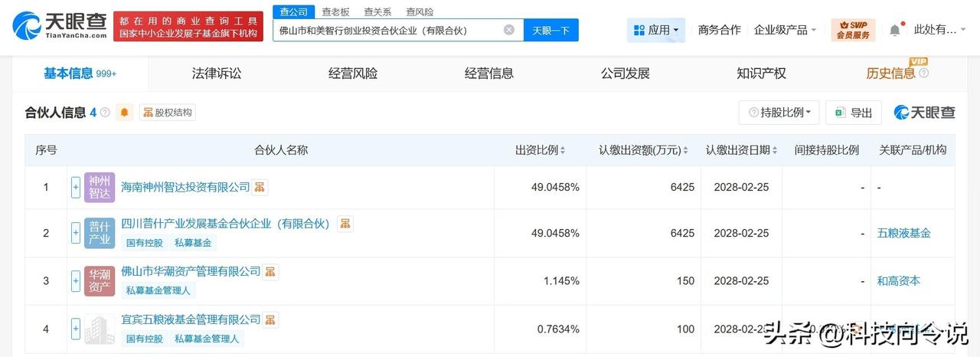Expand row 1 海南神州智达 plus button
980x357 pixels.
pos(76,187)
